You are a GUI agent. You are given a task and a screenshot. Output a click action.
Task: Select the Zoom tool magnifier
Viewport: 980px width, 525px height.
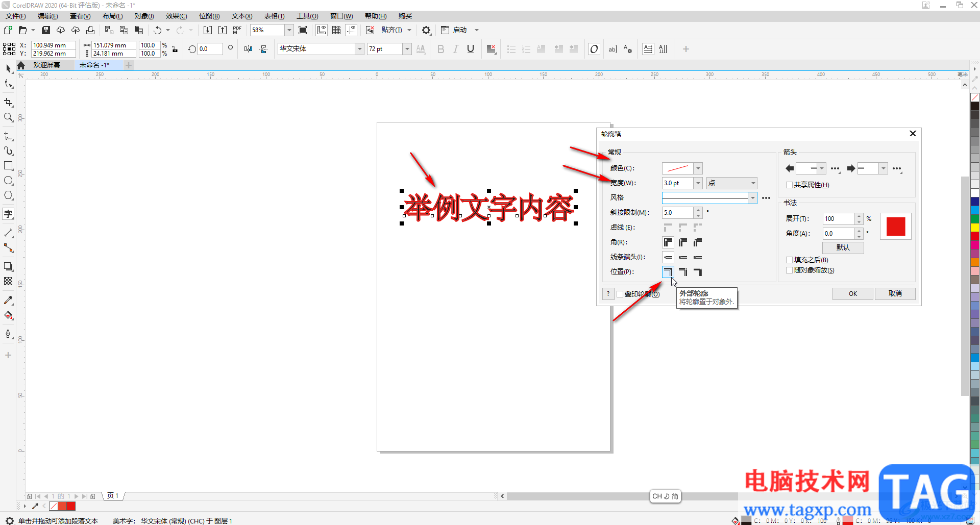[8, 117]
